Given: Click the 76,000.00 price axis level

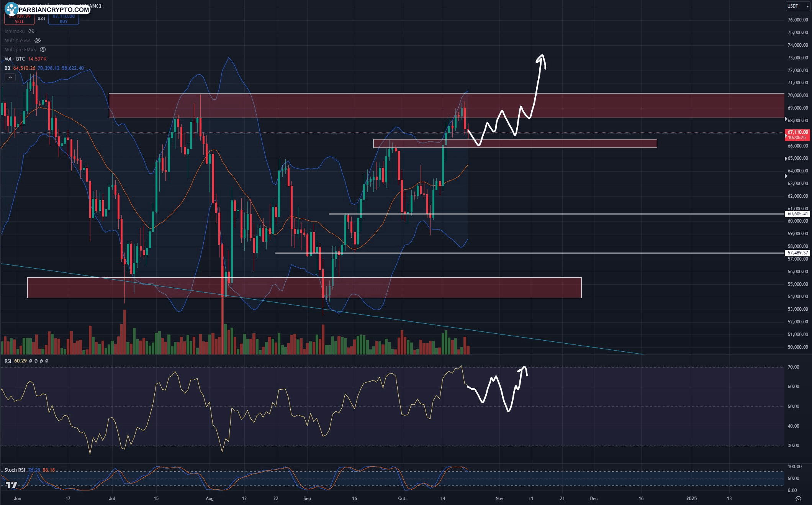Looking at the screenshot, I should (798, 20).
